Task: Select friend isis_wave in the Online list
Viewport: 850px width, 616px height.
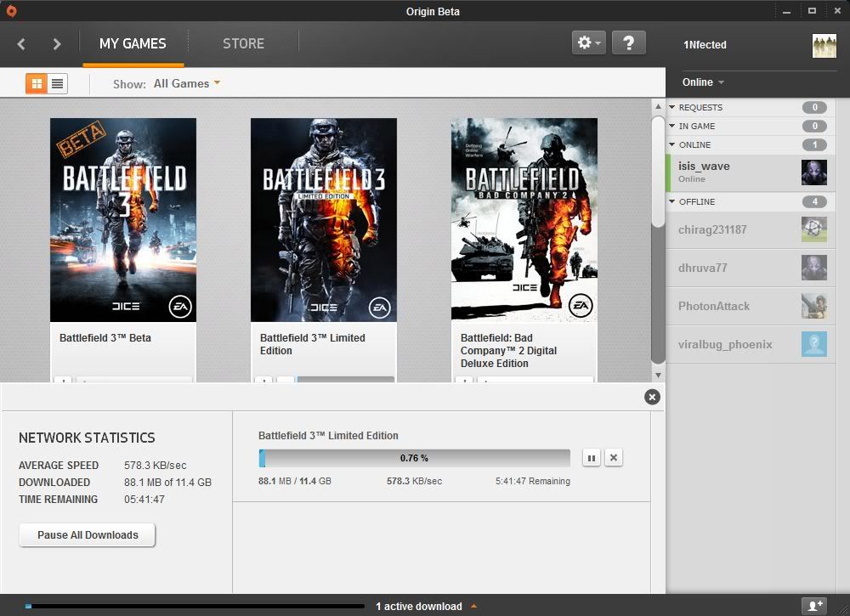Action: 751,172
